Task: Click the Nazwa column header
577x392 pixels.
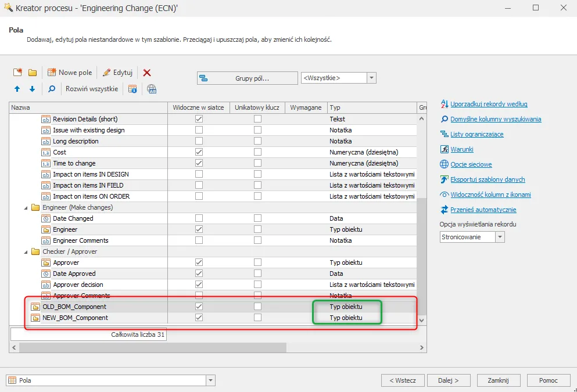Action: 88,108
